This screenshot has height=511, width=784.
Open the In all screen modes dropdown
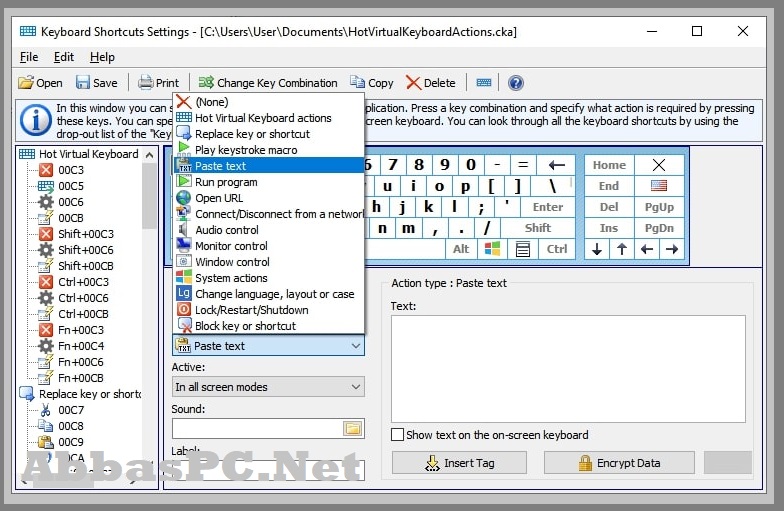coord(268,387)
